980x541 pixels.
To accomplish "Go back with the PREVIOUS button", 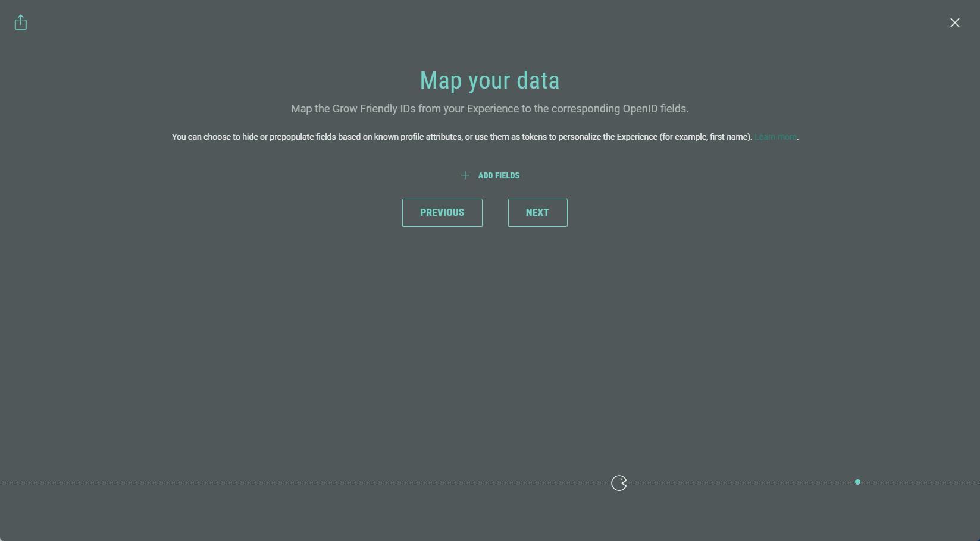I will coord(442,212).
